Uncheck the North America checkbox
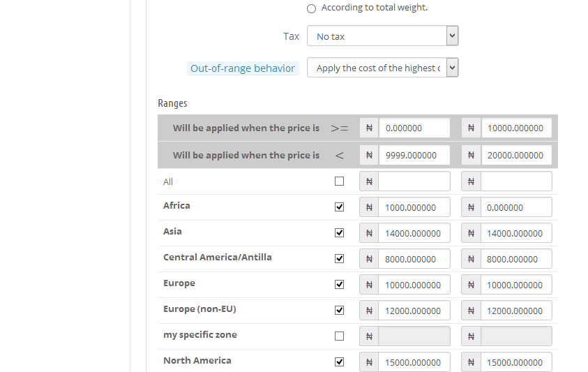The height and width of the screenshot is (372, 588). [x=340, y=362]
